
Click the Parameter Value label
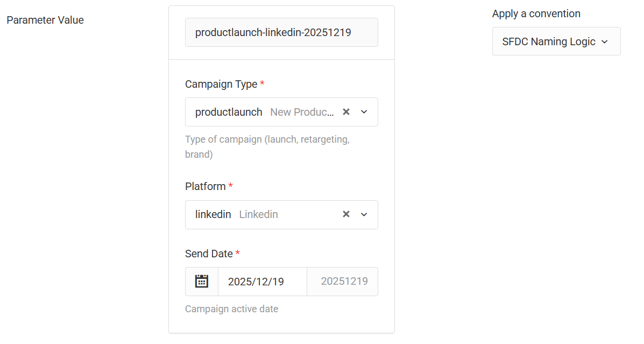(45, 20)
